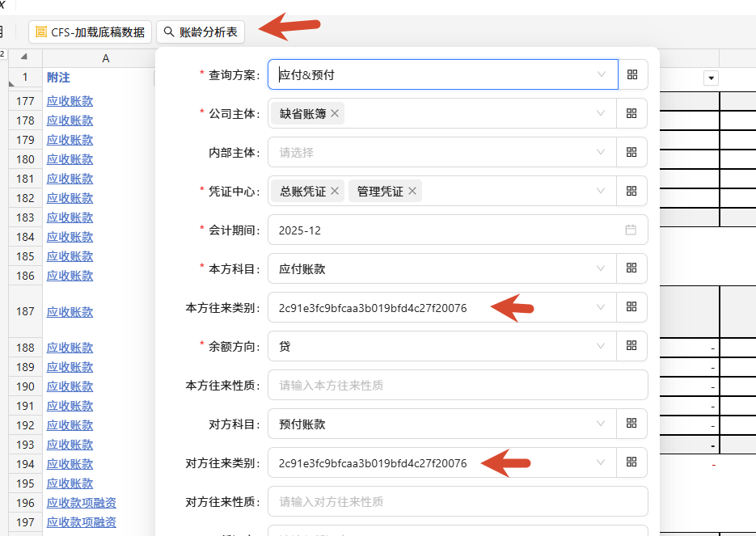The height and width of the screenshot is (536, 756).
Task: Open grid selector beside 查询方案 field
Action: (x=632, y=74)
